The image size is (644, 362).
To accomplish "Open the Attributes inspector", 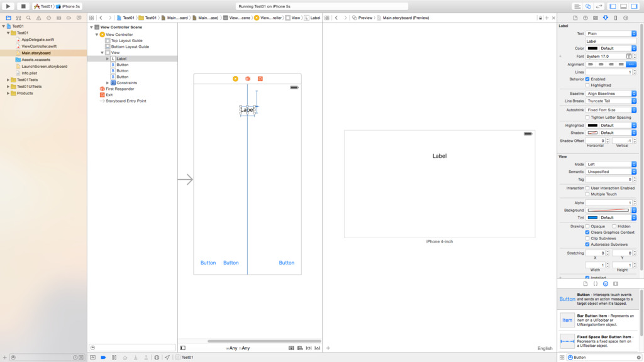I will point(606,18).
